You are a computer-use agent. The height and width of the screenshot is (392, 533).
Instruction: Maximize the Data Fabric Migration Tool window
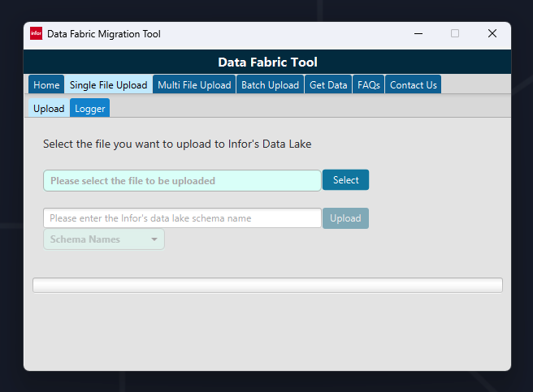(455, 33)
